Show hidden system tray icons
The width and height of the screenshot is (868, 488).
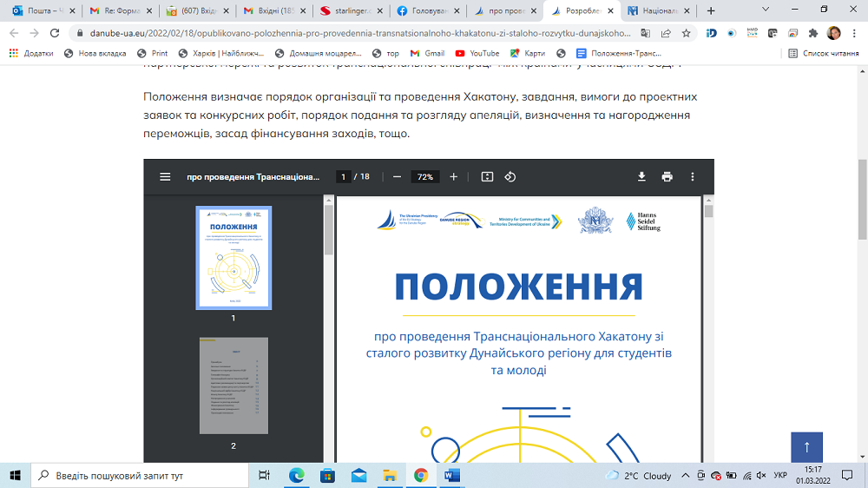click(x=685, y=476)
